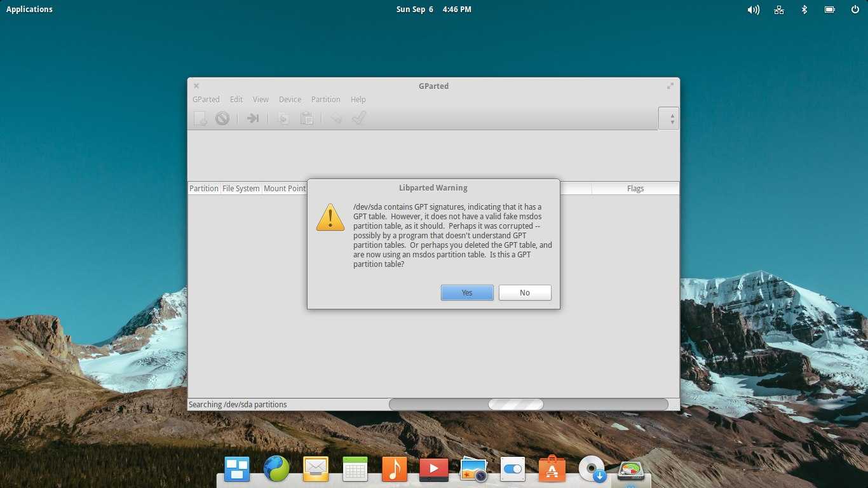Launch the Mail app from the dock

316,470
